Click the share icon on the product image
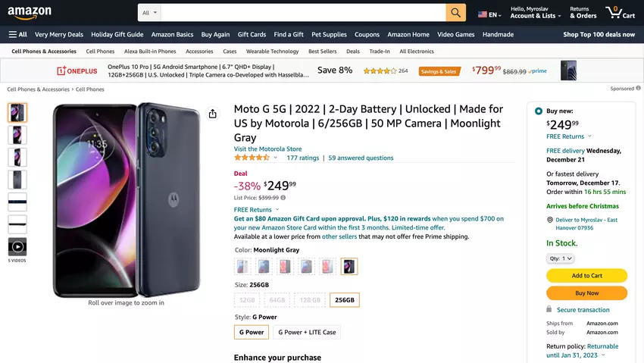Screen dimensions: 644x363 click(x=213, y=114)
